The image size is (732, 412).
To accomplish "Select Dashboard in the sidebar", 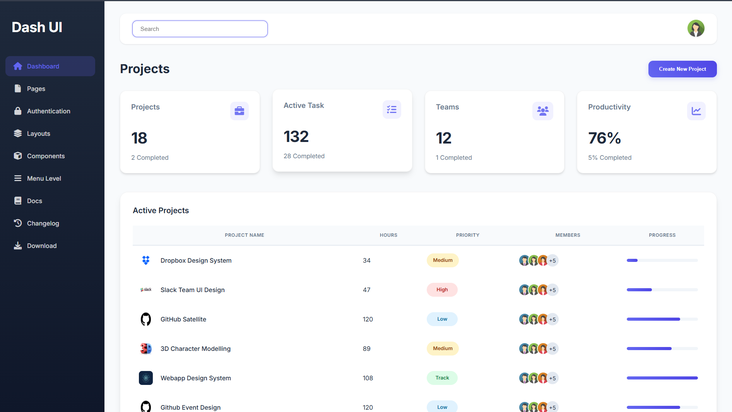I will (x=43, y=66).
